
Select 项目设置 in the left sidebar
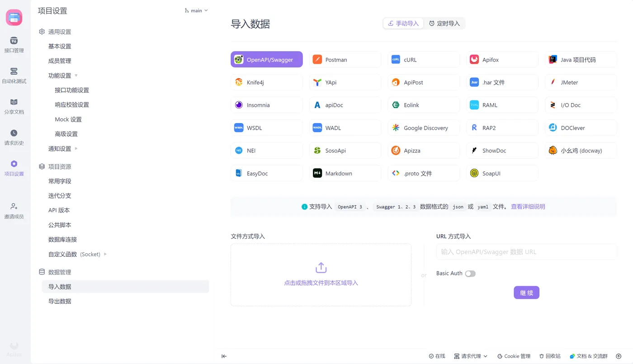point(14,168)
